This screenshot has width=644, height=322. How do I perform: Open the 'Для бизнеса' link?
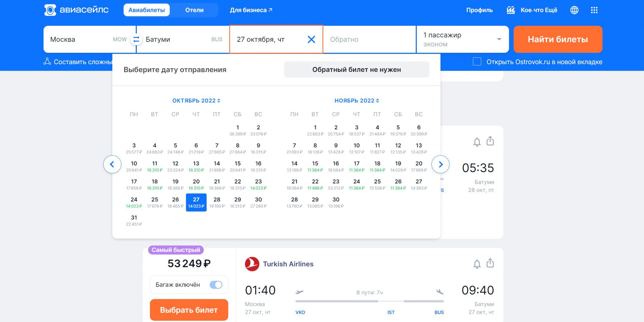[x=251, y=10]
